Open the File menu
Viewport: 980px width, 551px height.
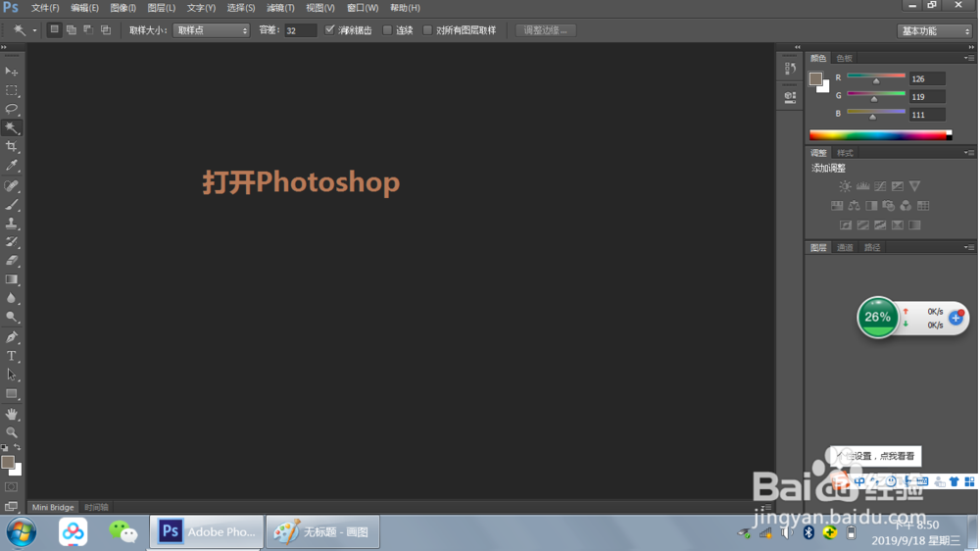point(45,8)
